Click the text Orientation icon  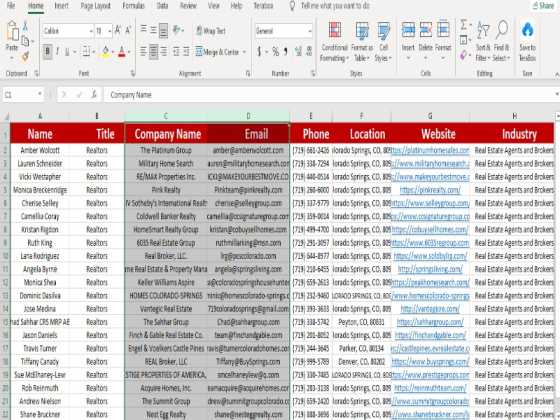pyautogui.click(x=176, y=29)
